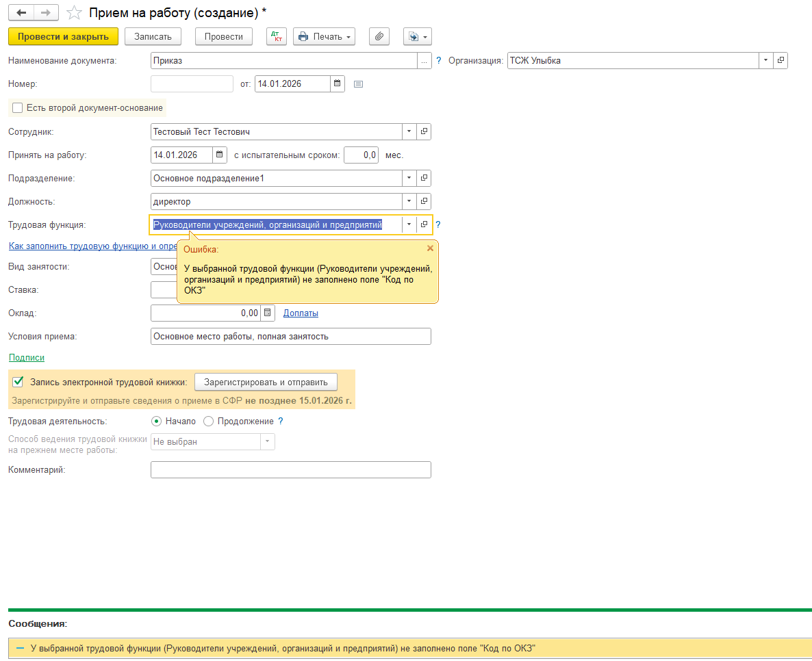812x661 pixels.
Task: Select the 'Продолжение' radio button
Action: pos(209,422)
